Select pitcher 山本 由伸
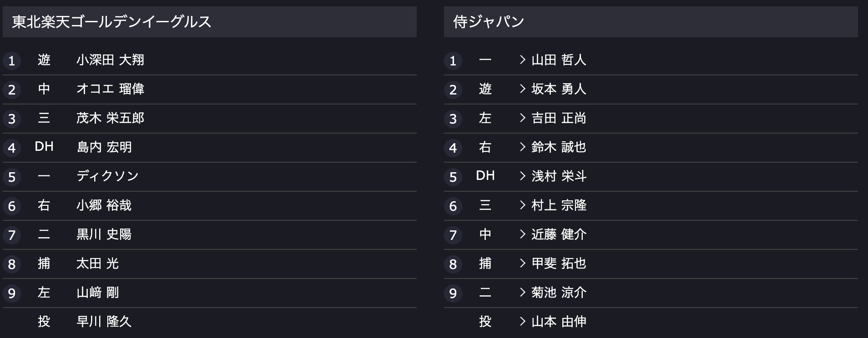Screen dimensions: 868x338 click(x=559, y=322)
